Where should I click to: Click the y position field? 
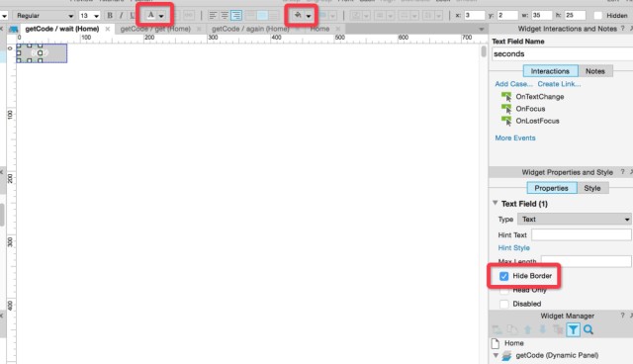[507, 15]
